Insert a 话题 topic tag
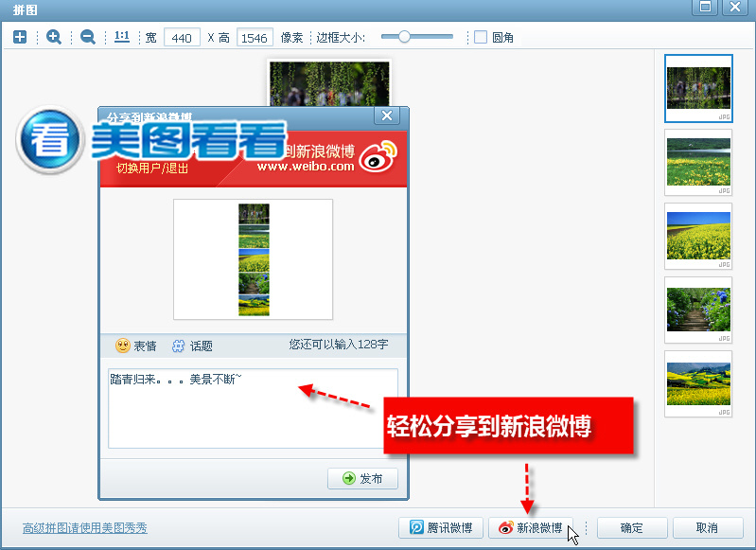Viewport: 756px width, 550px height. coord(192,346)
